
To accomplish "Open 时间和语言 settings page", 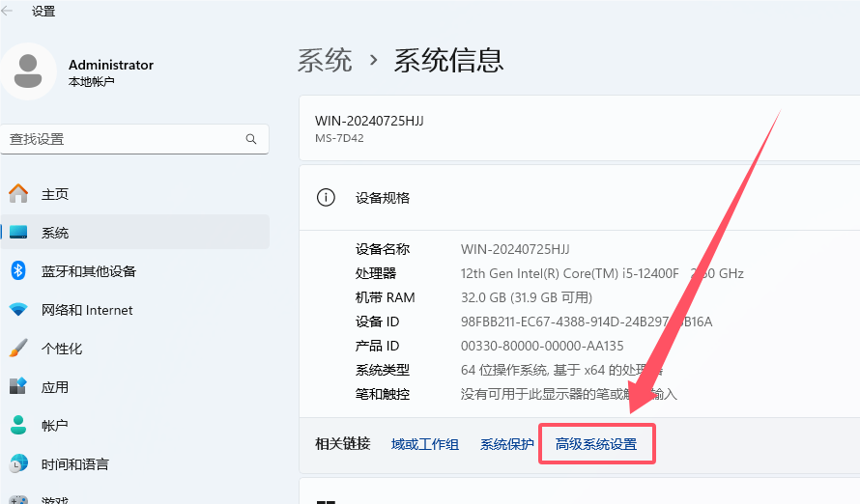I will point(135,464).
